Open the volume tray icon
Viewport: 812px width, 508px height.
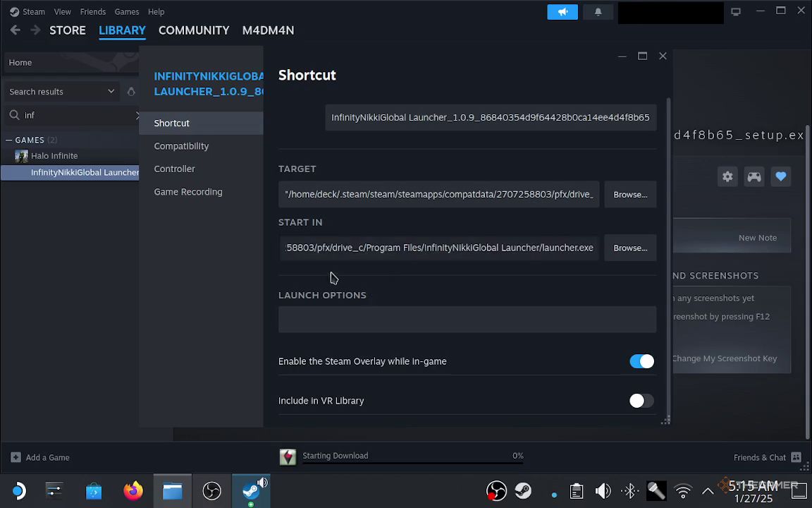pos(603,490)
